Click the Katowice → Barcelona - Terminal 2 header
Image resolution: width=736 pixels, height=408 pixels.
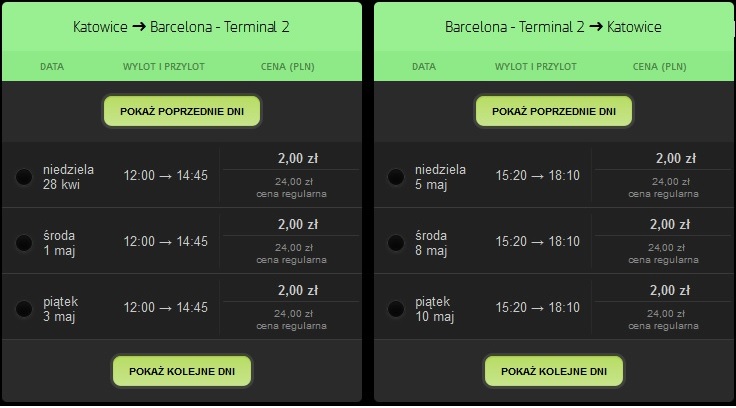(181, 27)
